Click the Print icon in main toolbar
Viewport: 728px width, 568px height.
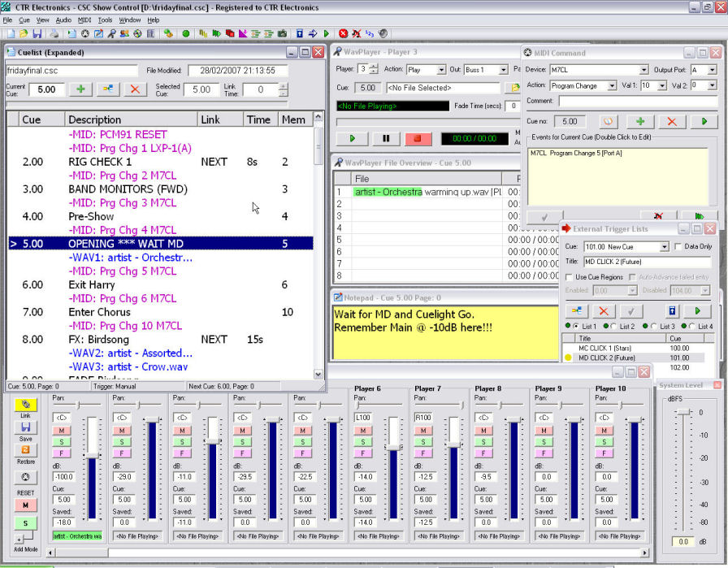click(x=54, y=33)
